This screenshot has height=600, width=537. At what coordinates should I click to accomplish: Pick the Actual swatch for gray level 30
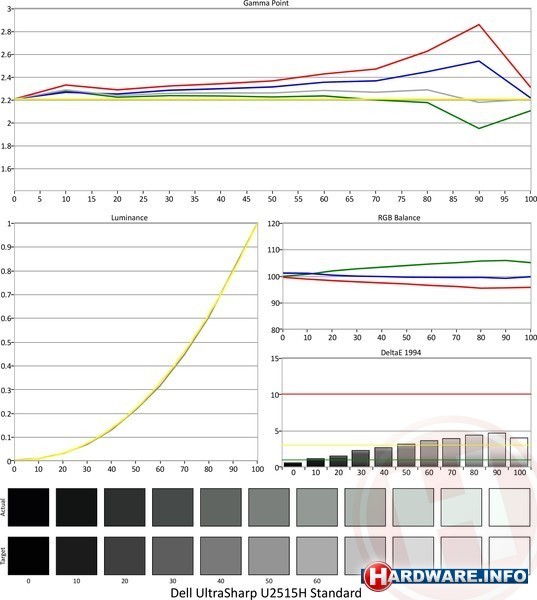(173, 507)
